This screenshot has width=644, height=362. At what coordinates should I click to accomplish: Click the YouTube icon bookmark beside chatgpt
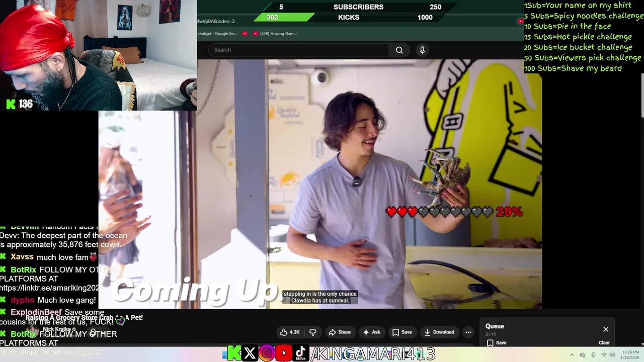[245, 34]
